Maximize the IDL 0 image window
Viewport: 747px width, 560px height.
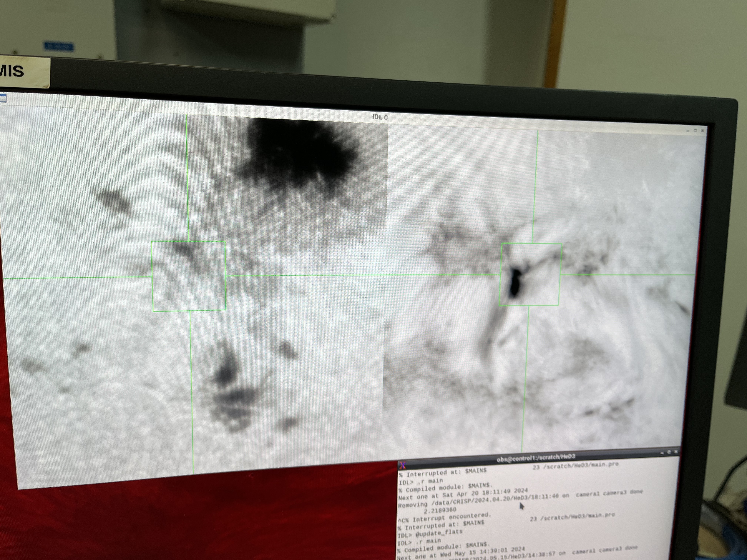[695, 130]
